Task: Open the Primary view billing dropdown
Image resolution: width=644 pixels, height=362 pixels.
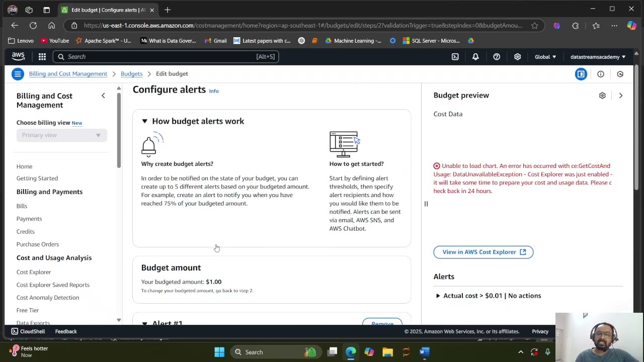Action: pyautogui.click(x=61, y=135)
